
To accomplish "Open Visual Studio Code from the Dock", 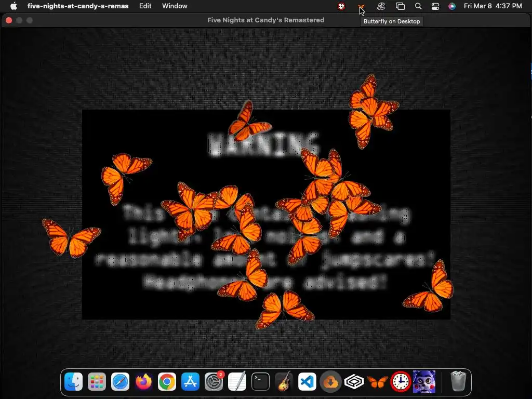I will (x=308, y=382).
